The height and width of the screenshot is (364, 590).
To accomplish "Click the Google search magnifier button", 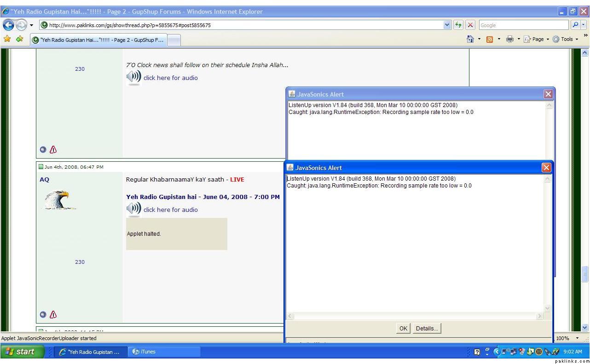I will [575, 25].
